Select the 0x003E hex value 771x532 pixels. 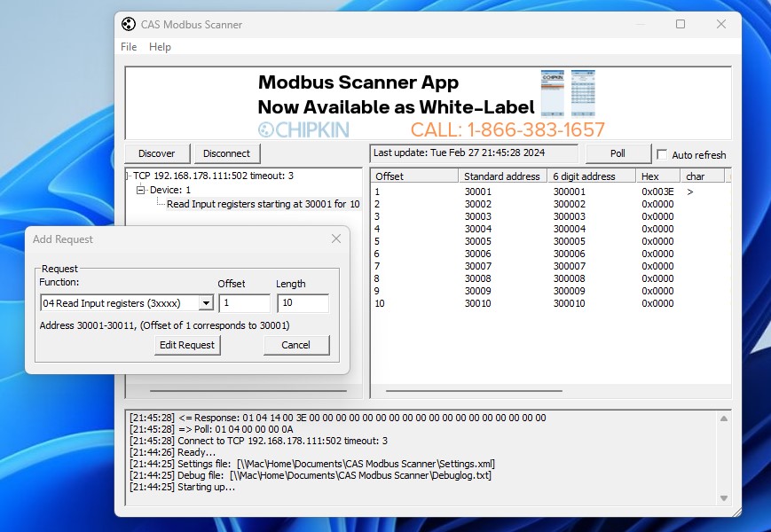(657, 192)
